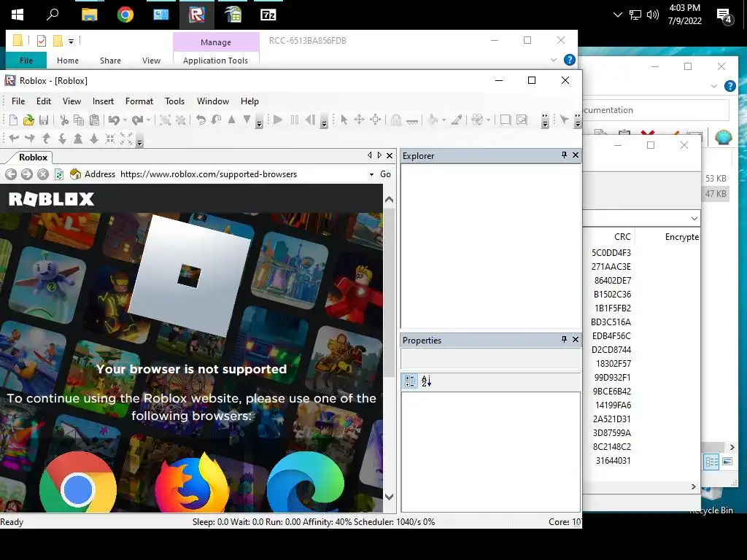Move selection up with the up triangle icon
This screenshot has width=747, height=560.
click(231, 120)
